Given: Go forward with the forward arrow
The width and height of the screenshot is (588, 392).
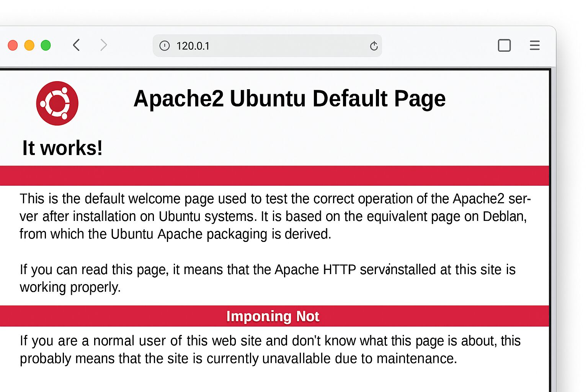Looking at the screenshot, I should click(103, 45).
